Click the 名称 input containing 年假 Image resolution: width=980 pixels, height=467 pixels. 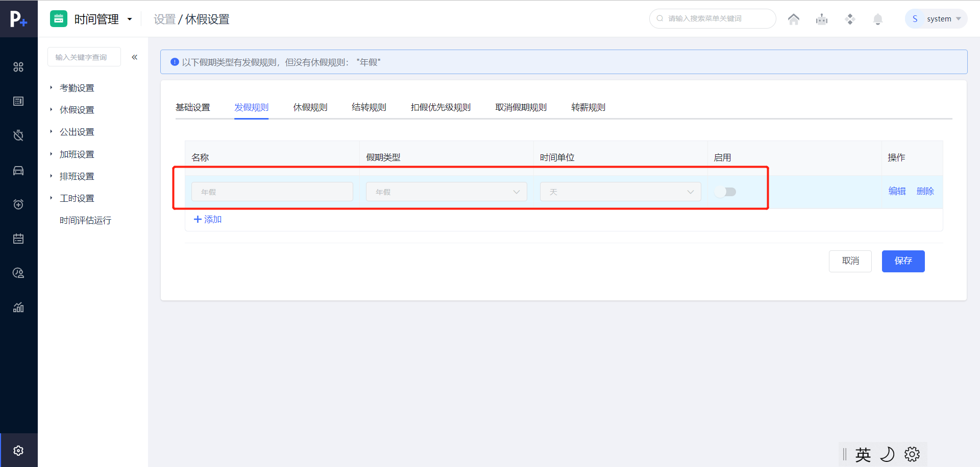tap(272, 192)
